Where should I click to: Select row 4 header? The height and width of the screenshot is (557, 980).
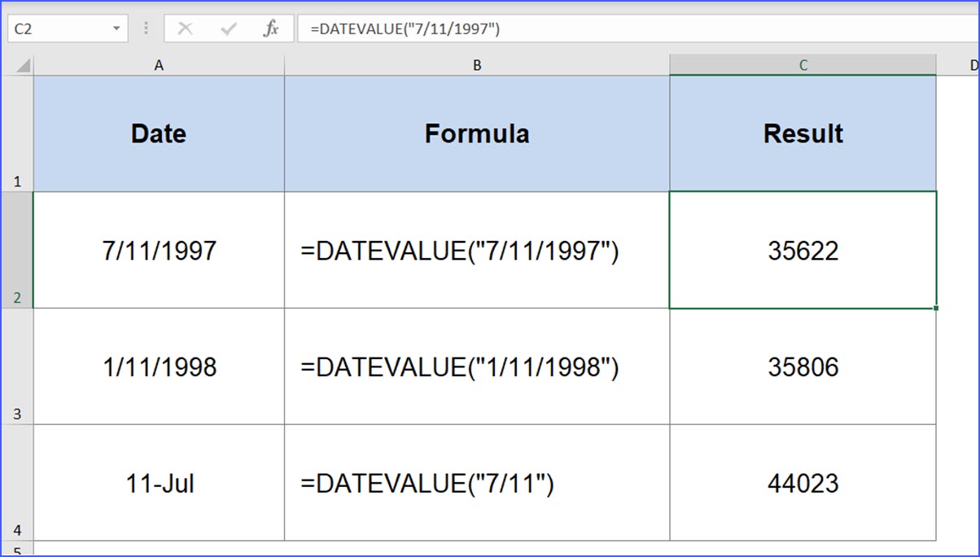click(17, 485)
